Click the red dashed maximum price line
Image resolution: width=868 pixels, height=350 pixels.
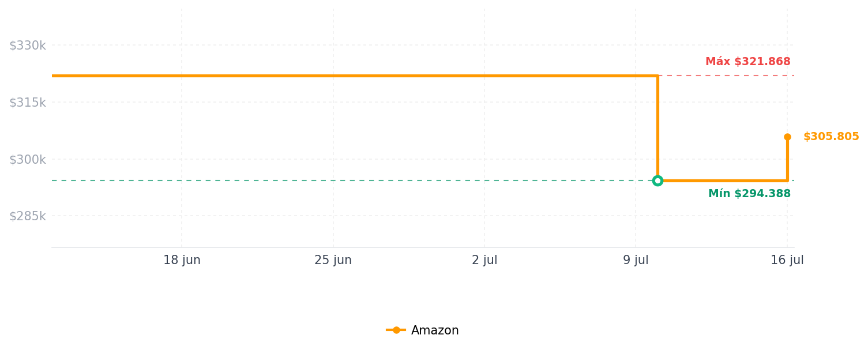click(x=727, y=76)
